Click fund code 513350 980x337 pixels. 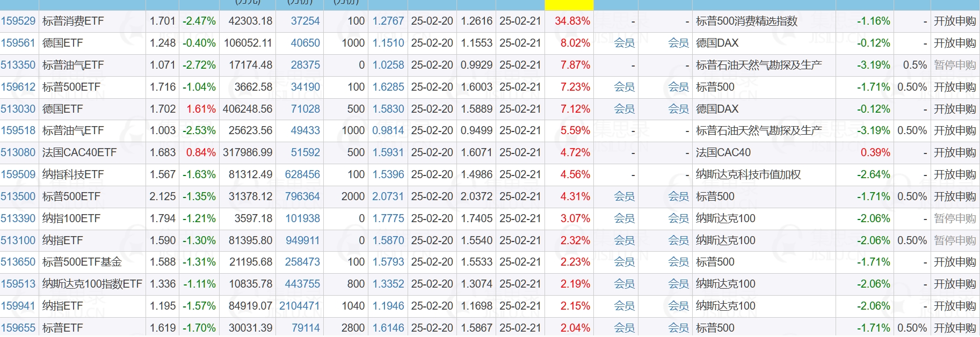pyautogui.click(x=18, y=65)
